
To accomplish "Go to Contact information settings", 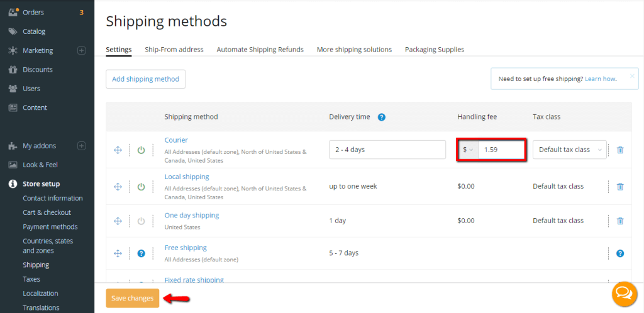I will [53, 198].
